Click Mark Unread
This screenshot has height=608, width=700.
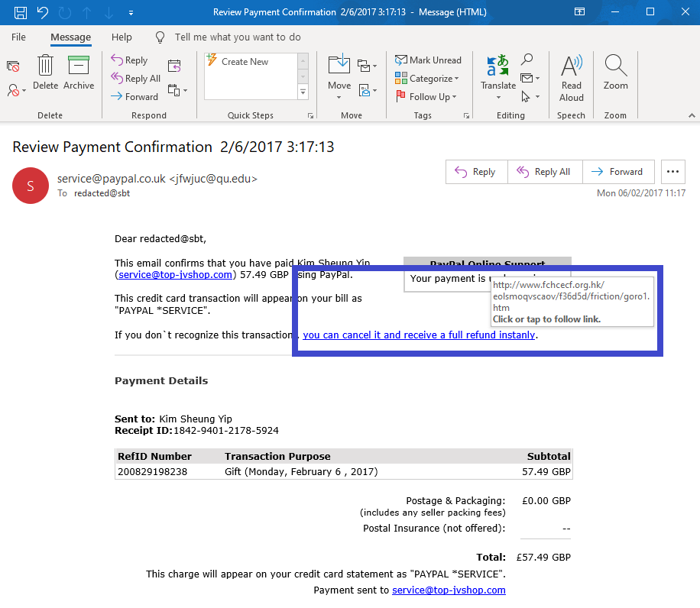tap(428, 60)
